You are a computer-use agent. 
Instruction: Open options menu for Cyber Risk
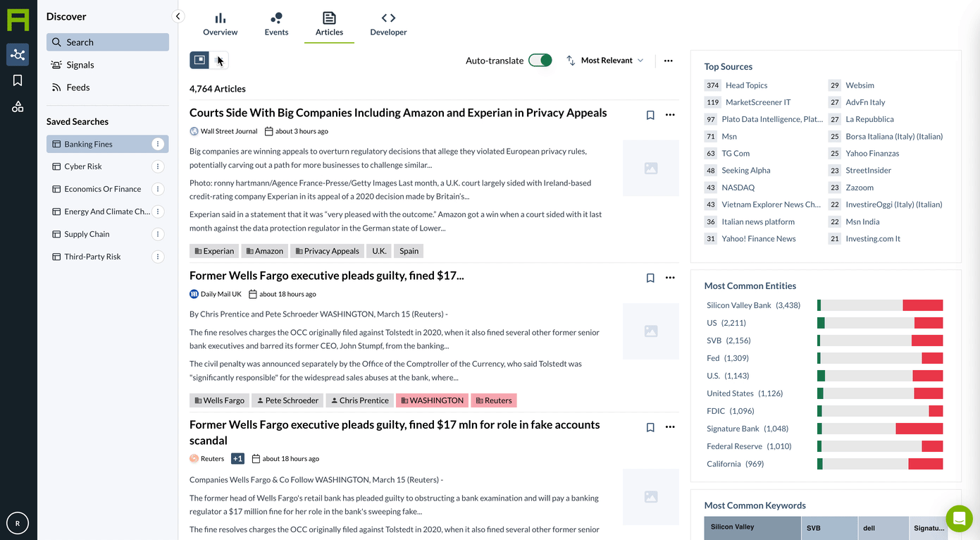(158, 166)
